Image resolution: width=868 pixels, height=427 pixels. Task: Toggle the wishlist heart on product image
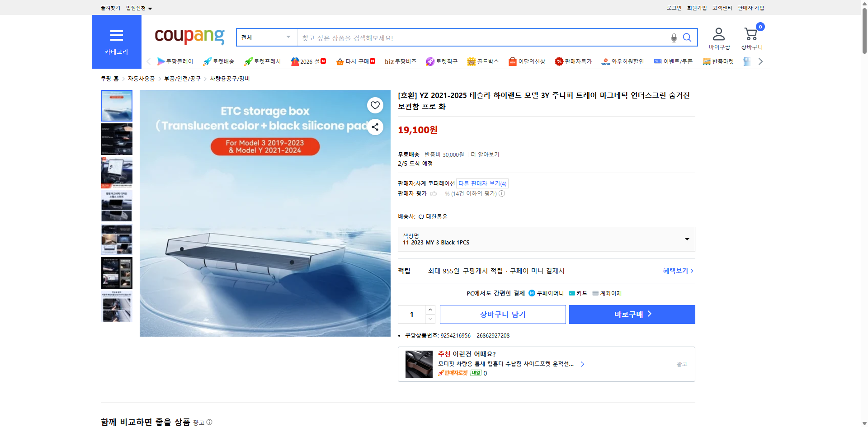pyautogui.click(x=375, y=105)
